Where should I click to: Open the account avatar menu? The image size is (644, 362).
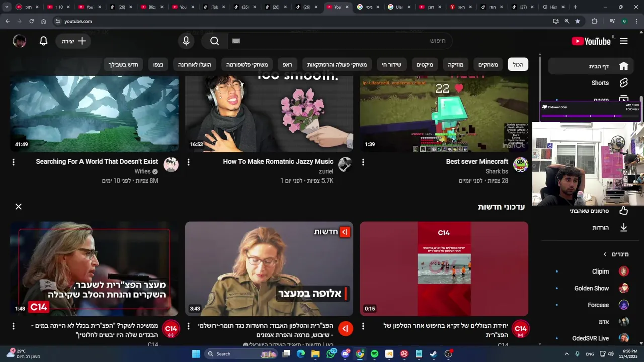click(19, 41)
